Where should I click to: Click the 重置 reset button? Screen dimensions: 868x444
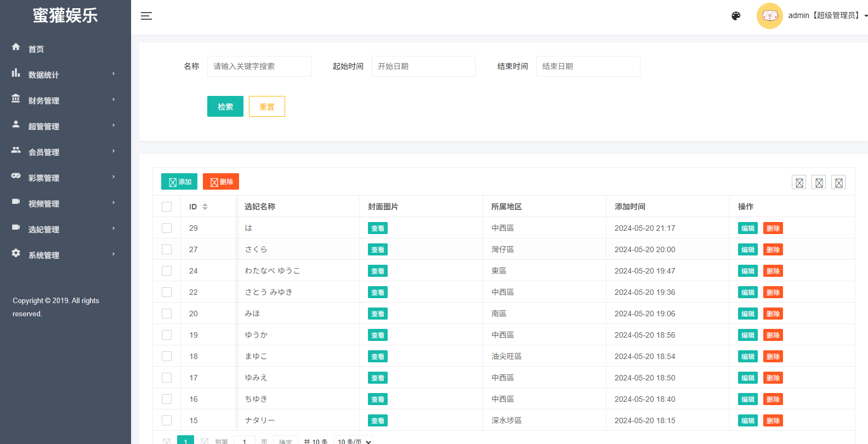pyautogui.click(x=266, y=106)
